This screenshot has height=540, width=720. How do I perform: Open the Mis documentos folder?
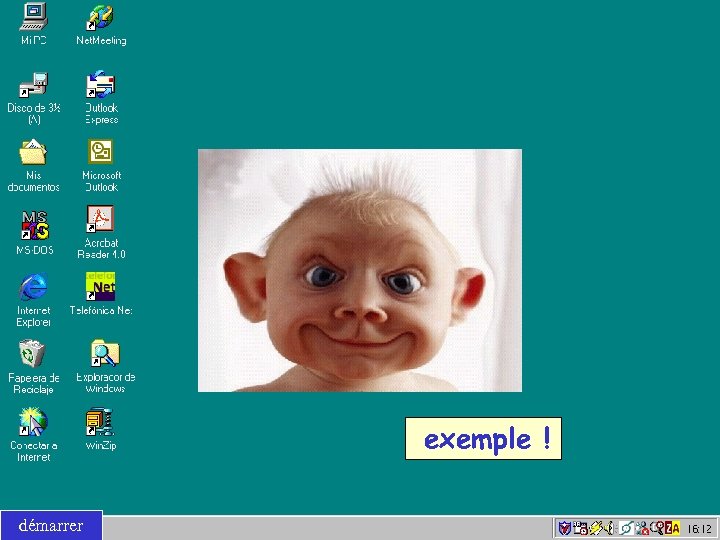[x=34, y=166]
